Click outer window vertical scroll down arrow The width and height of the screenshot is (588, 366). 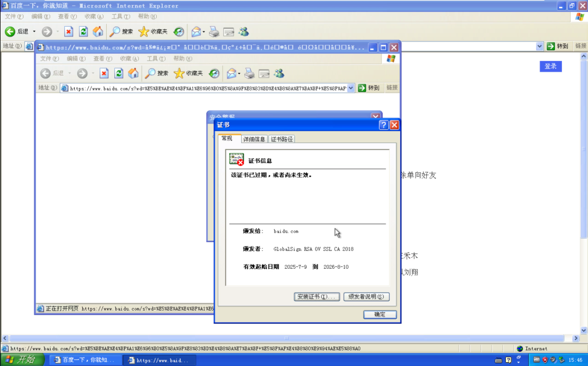pos(584,331)
